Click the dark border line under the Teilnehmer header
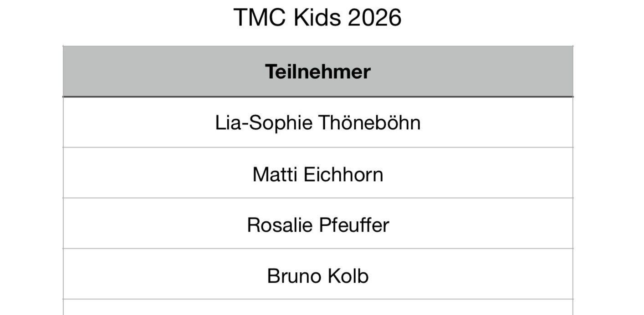The width and height of the screenshot is (644, 315). click(x=318, y=97)
